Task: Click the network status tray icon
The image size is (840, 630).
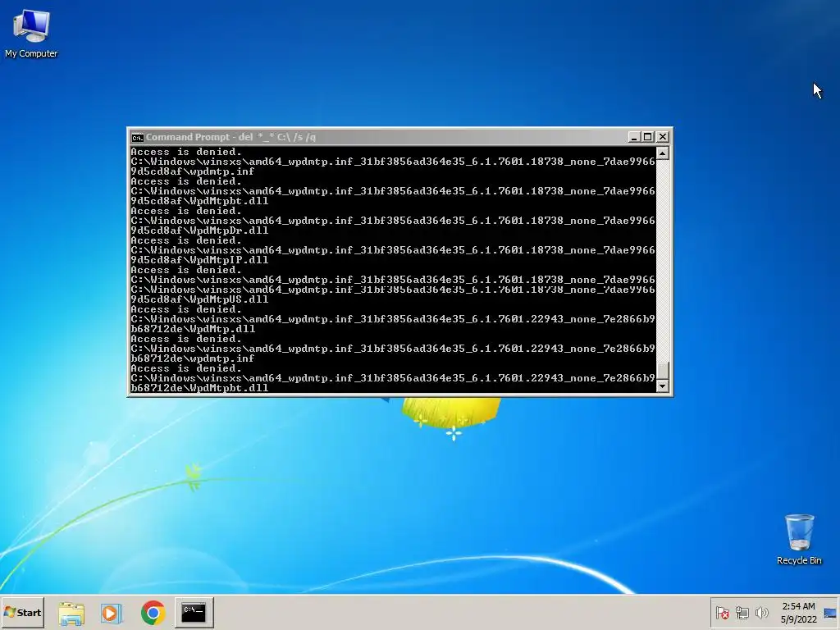Action: click(742, 612)
